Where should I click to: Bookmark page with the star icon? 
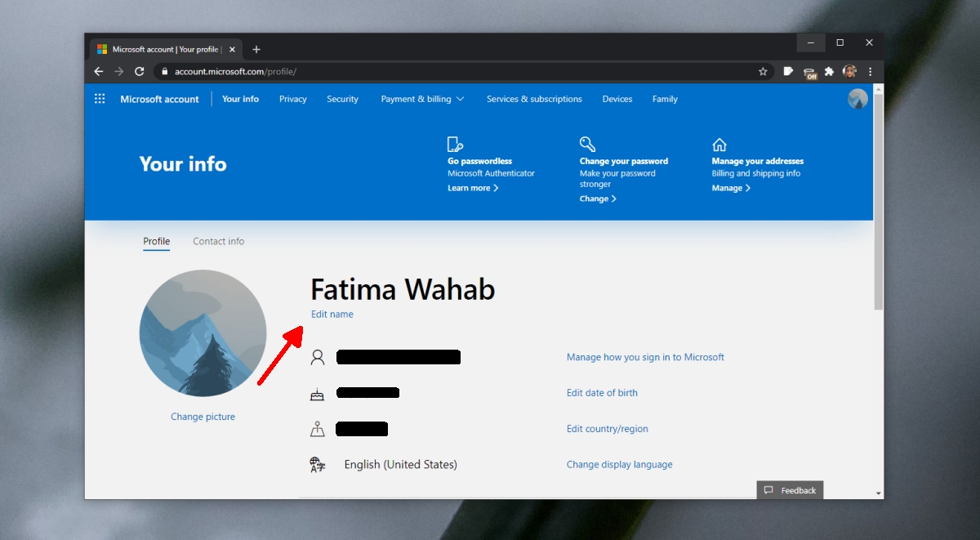763,72
